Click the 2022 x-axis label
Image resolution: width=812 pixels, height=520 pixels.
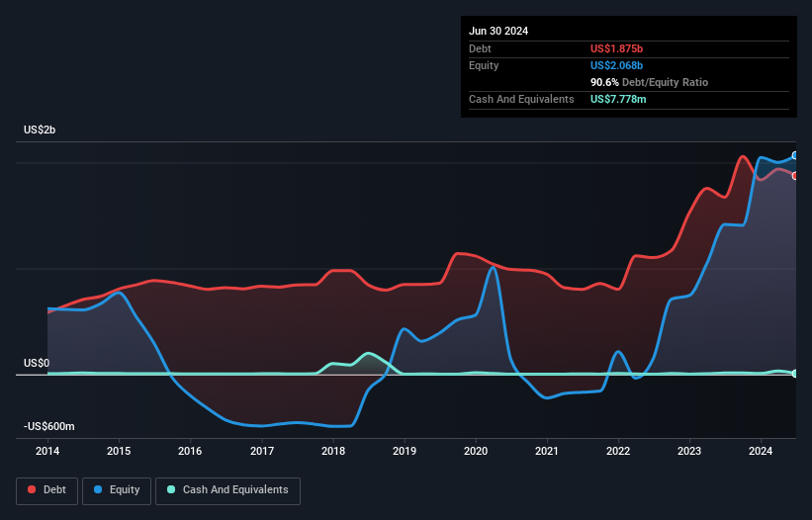618,451
